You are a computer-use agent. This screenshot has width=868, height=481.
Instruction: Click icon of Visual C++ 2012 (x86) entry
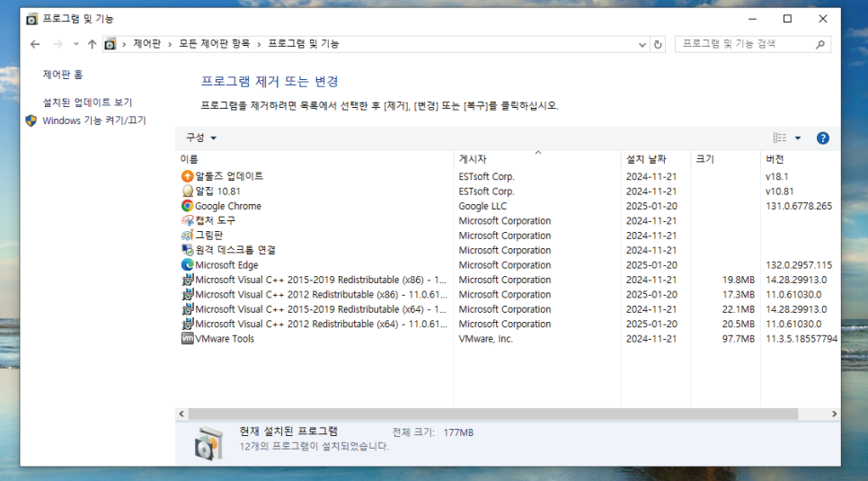[x=187, y=294]
